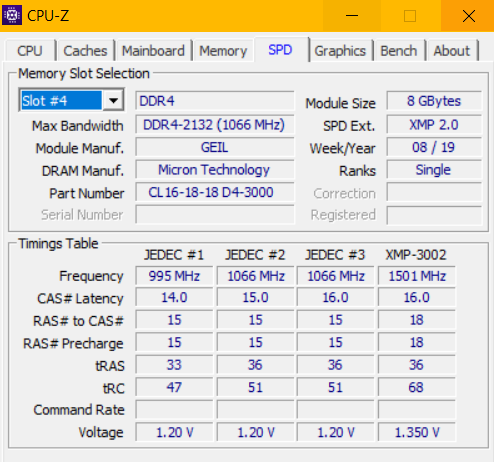This screenshot has width=494, height=462.
Task: Go to the Bench tab
Action: [x=399, y=51]
